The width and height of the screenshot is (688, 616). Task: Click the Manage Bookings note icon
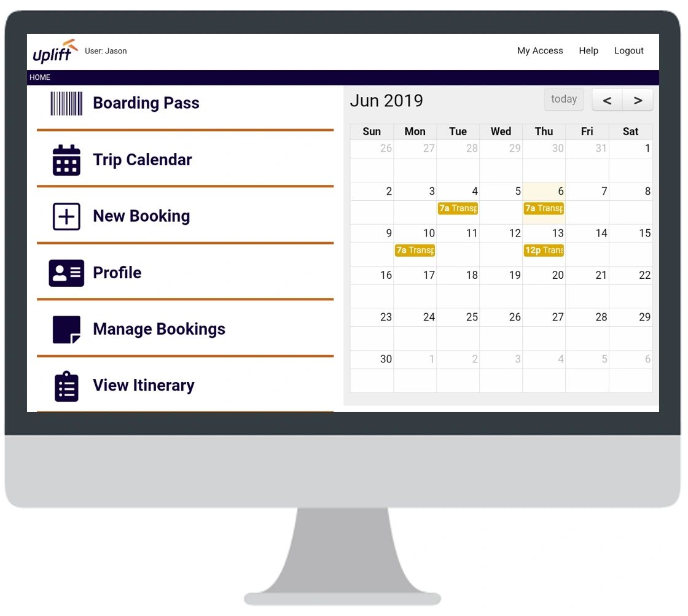point(66,329)
